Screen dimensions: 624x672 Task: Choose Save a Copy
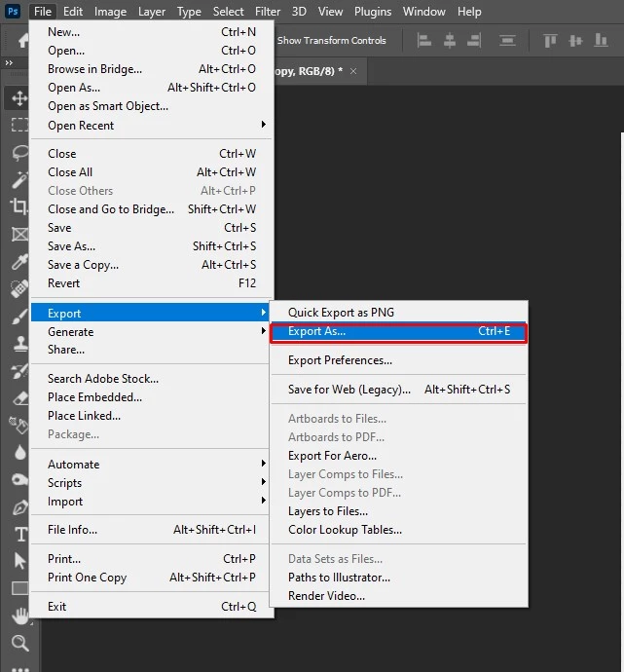point(152,265)
